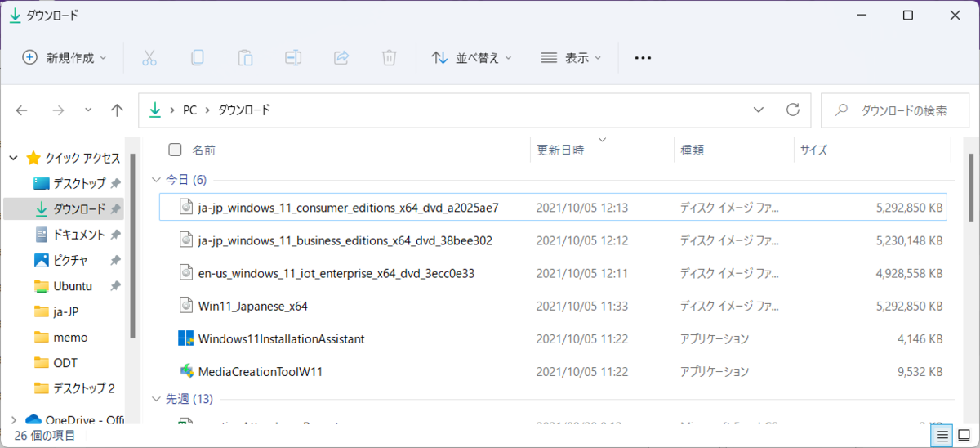Screen dimensions: 980x448
Task: Expand the OneDrive tree node
Action: pyautogui.click(x=13, y=420)
